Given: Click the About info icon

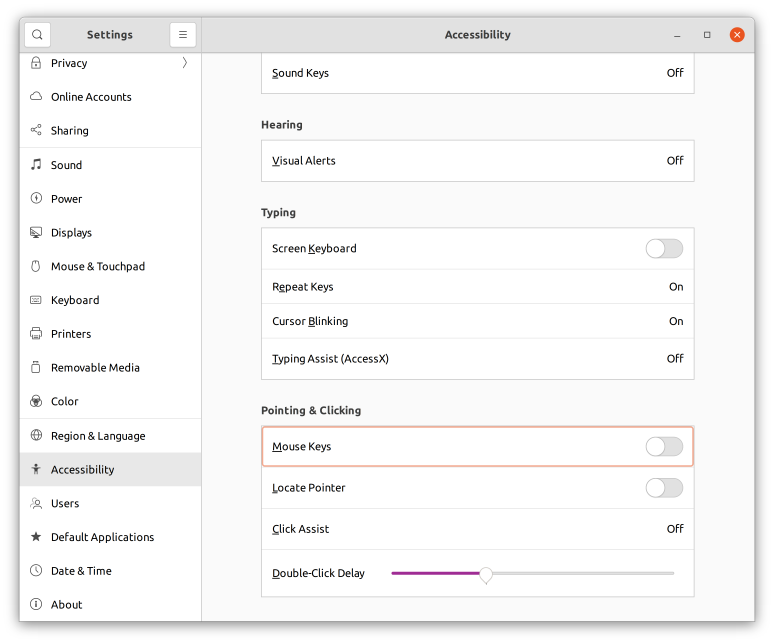Looking at the screenshot, I should [x=36, y=604].
